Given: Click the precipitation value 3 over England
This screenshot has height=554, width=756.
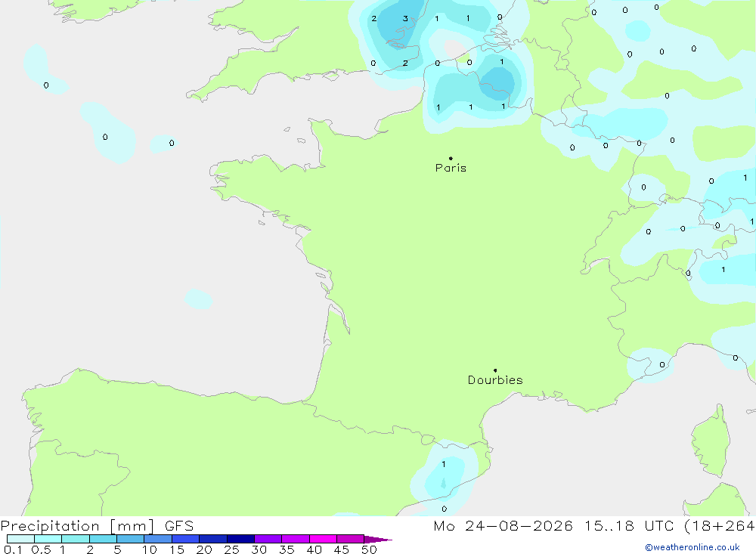Looking at the screenshot, I should [x=405, y=18].
